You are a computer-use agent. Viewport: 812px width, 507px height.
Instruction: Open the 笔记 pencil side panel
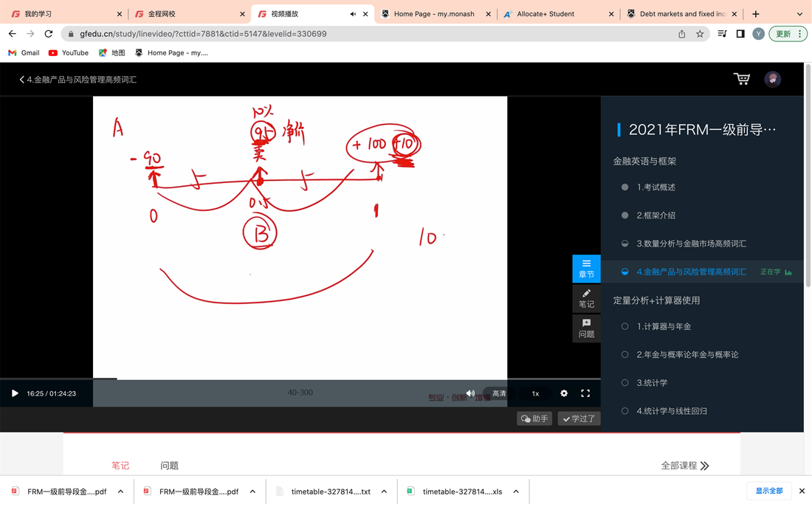pos(586,298)
